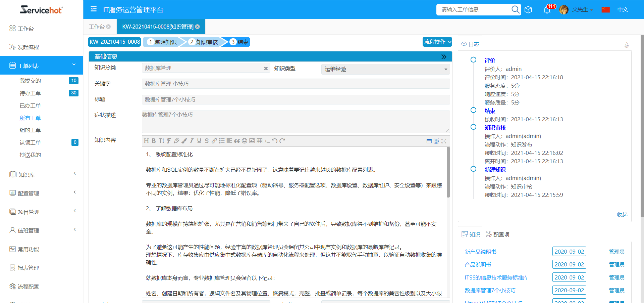Add a hyperlink in the content editor

tap(214, 141)
